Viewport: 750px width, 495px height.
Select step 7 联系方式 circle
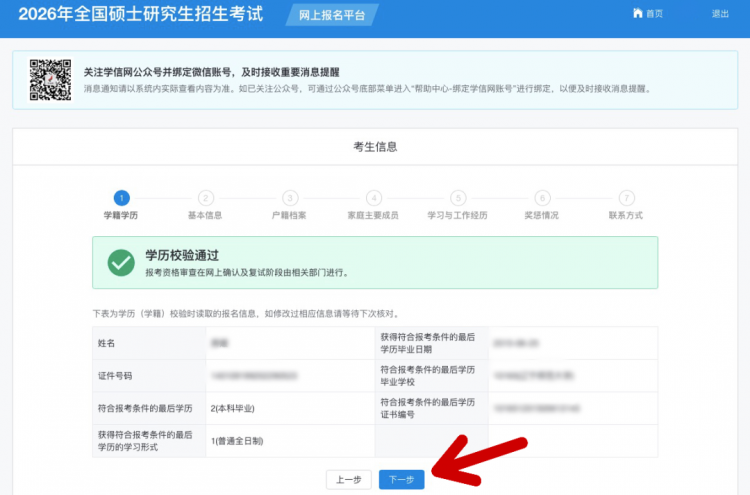tap(626, 198)
